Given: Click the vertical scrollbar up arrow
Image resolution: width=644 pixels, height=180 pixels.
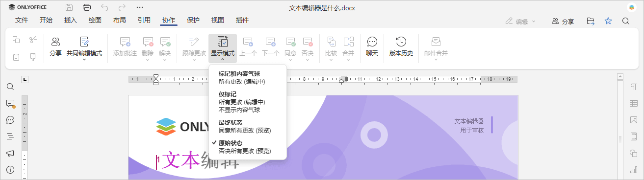Looking at the screenshot, I should 620,77.
